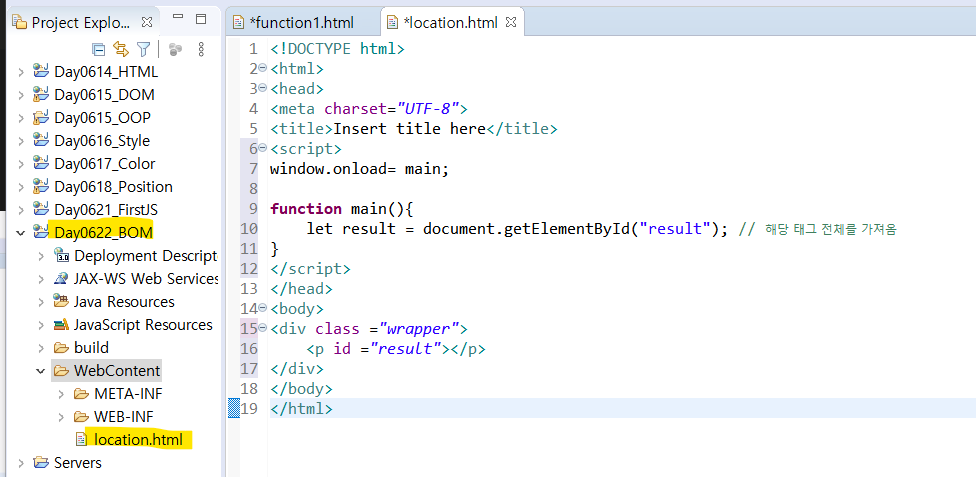The height and width of the screenshot is (477, 976).
Task: Click the Day0622_BOM project icon
Action: pyautogui.click(x=40, y=232)
